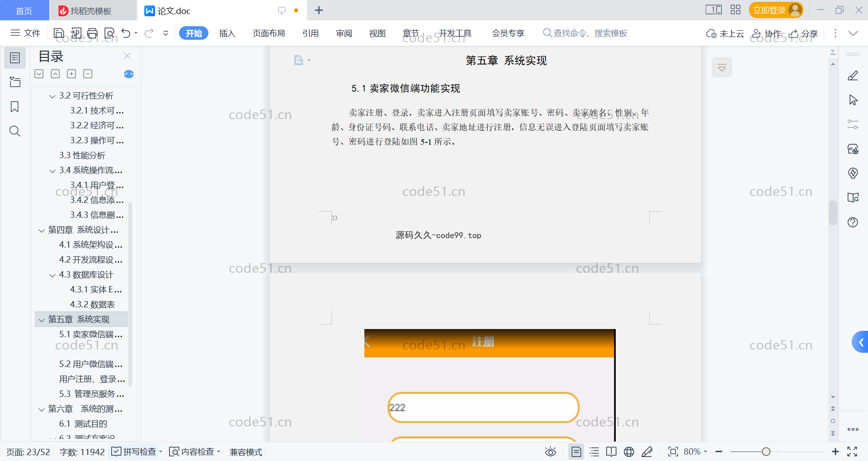Select 3.3 性能分析 in outline
The height and width of the screenshot is (461, 868).
tap(82, 155)
